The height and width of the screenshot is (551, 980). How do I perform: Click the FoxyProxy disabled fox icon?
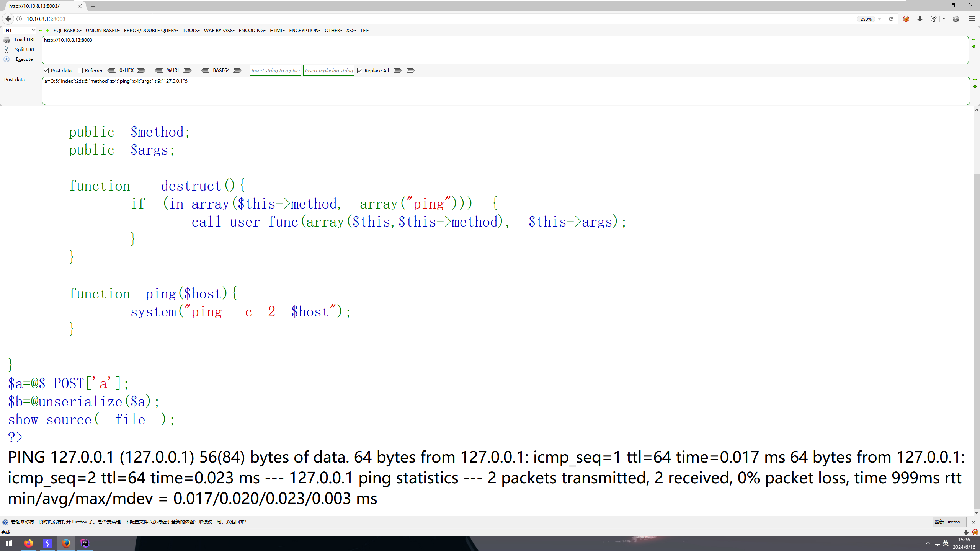tap(906, 19)
